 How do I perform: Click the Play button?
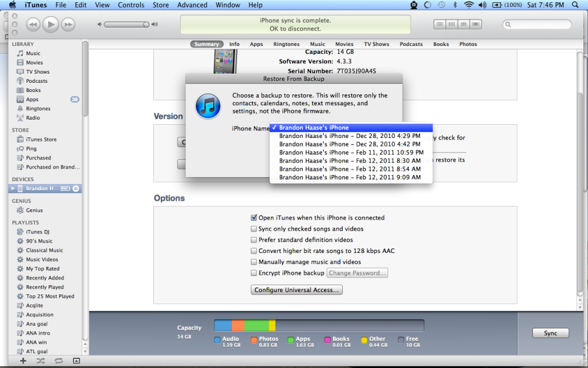point(51,24)
